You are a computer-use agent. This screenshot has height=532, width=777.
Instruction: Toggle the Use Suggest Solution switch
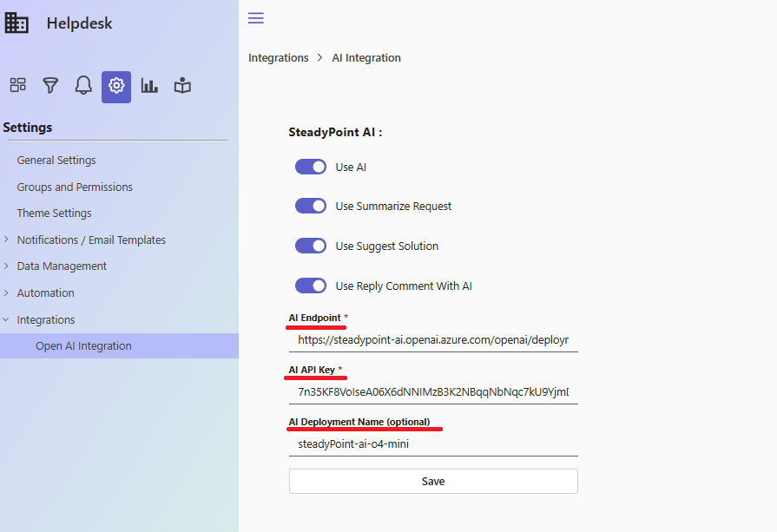point(311,246)
